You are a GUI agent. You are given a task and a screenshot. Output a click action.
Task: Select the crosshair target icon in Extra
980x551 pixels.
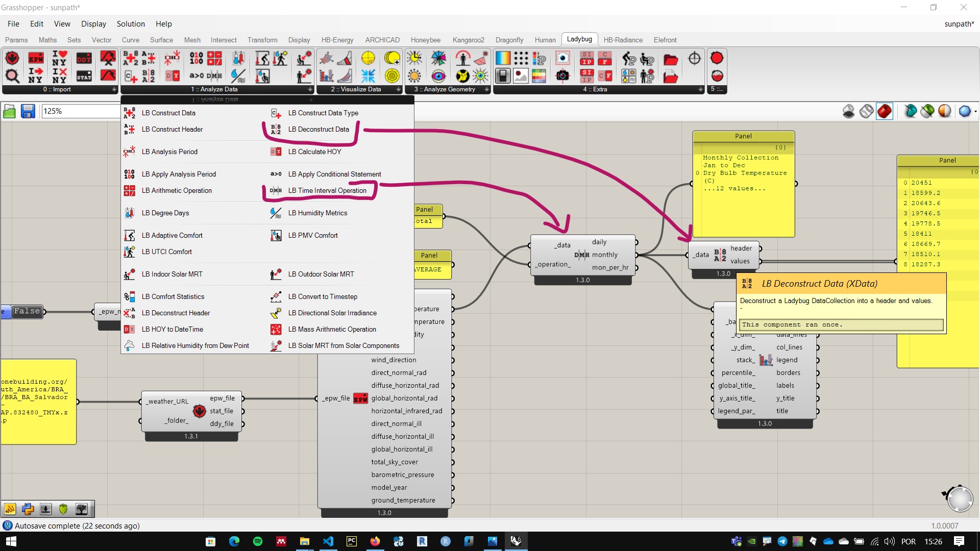pos(694,58)
